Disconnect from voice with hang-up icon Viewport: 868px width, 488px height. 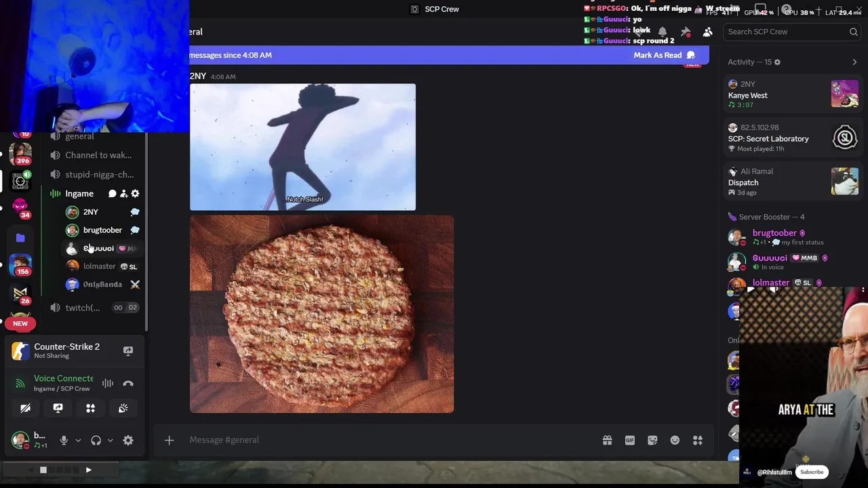(128, 384)
